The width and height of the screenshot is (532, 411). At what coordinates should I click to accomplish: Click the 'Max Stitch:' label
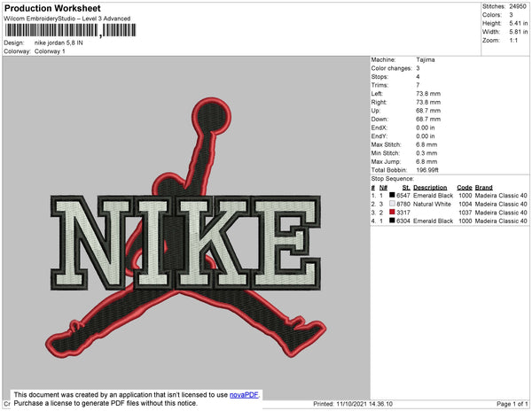click(x=386, y=144)
